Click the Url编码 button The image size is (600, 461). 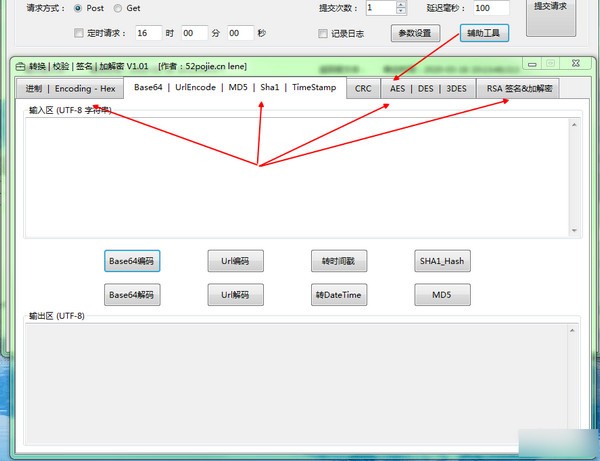pyautogui.click(x=235, y=261)
